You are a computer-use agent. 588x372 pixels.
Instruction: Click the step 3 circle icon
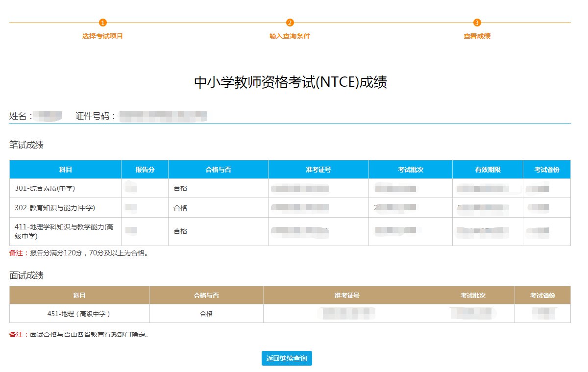477,23
